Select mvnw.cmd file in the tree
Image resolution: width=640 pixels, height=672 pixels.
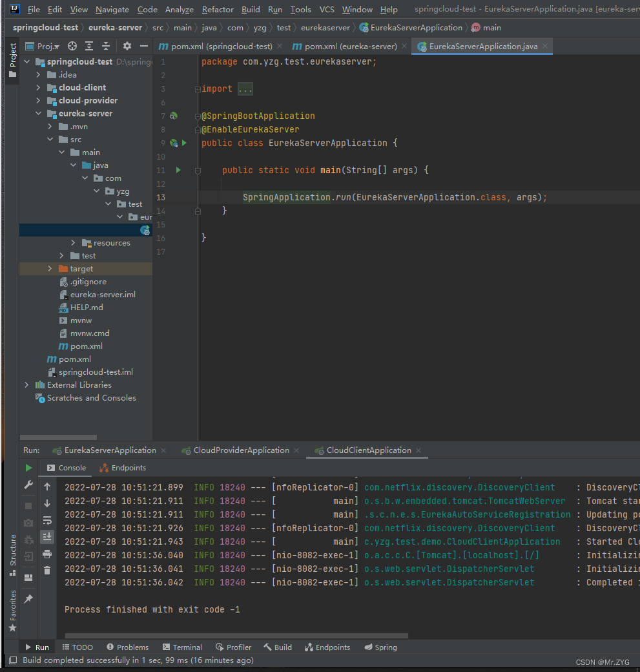(x=90, y=333)
